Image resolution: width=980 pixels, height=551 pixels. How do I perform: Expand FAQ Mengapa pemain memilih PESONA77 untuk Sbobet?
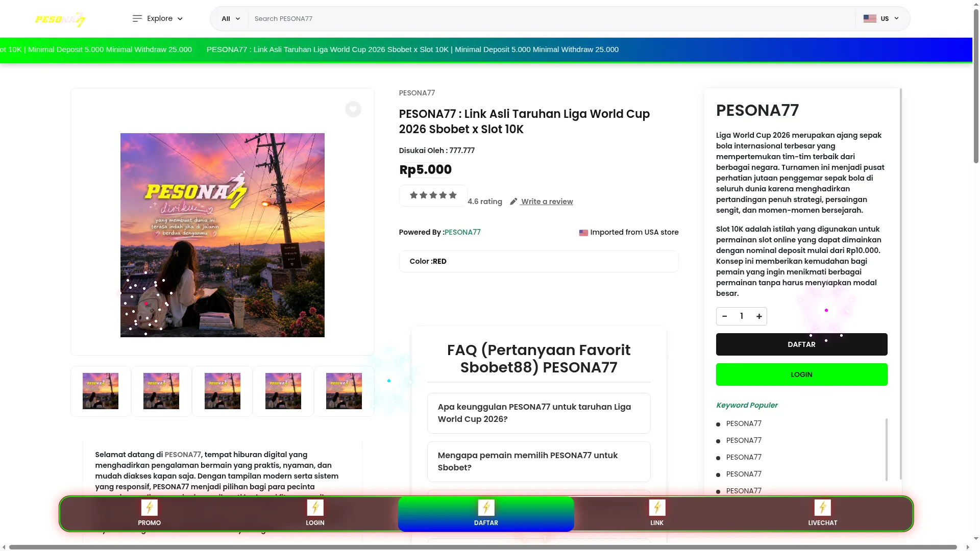[x=539, y=462]
